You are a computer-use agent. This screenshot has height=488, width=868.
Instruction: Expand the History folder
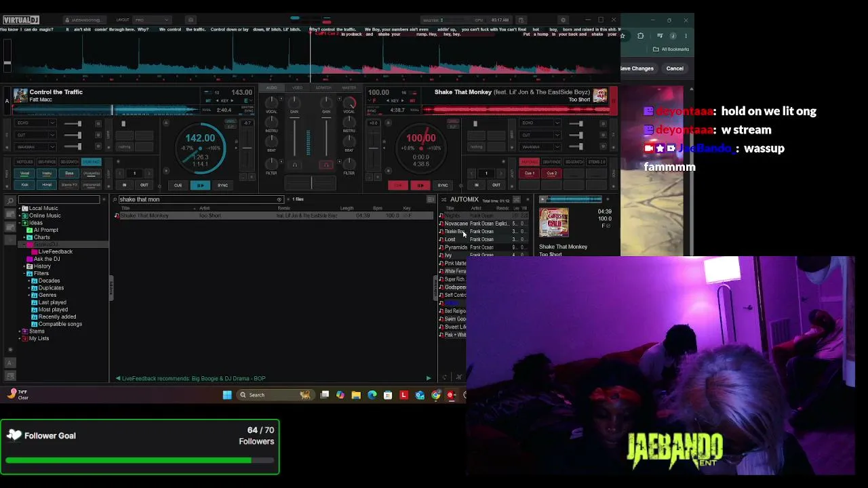click(x=24, y=266)
